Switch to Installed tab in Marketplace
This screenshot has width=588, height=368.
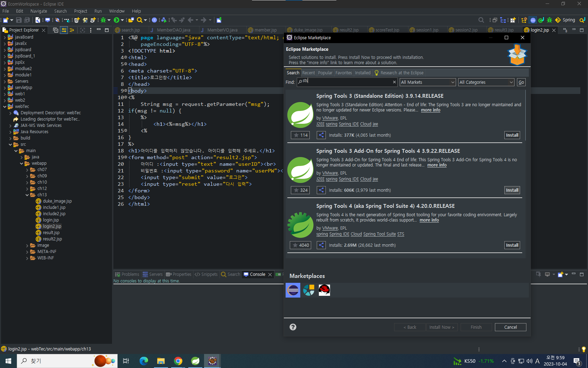363,73
